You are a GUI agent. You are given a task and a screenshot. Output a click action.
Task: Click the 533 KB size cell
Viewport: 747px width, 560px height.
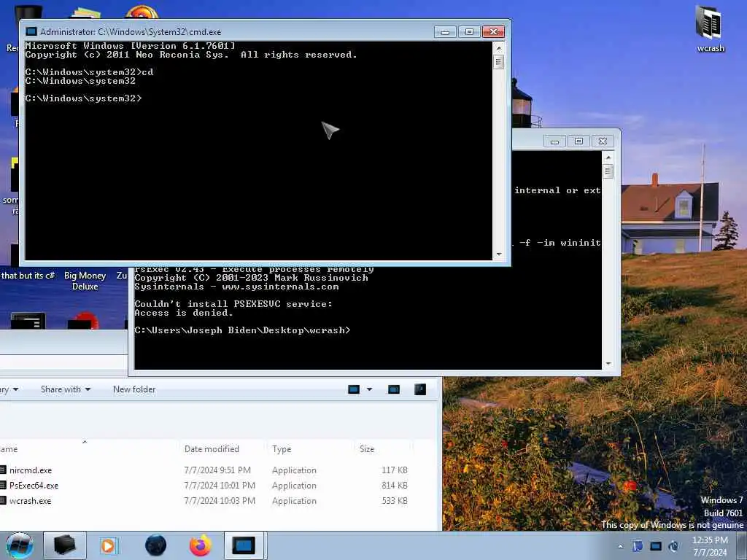coord(395,500)
